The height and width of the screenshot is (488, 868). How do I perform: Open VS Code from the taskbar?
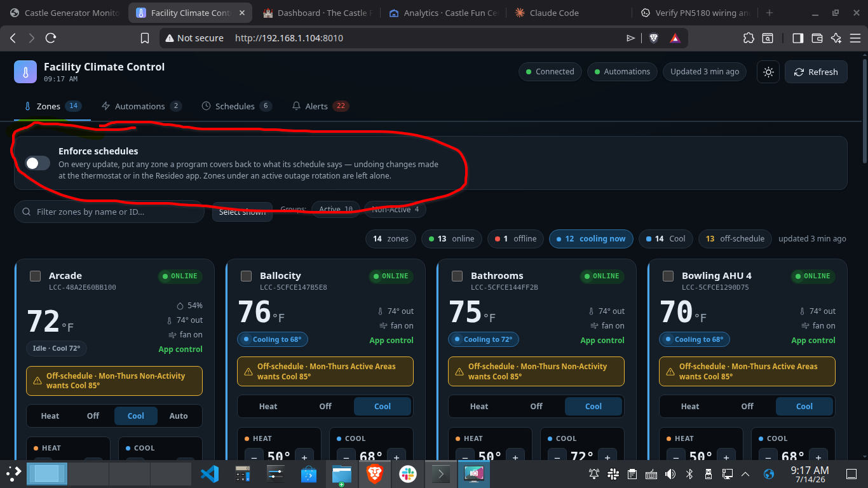click(209, 474)
